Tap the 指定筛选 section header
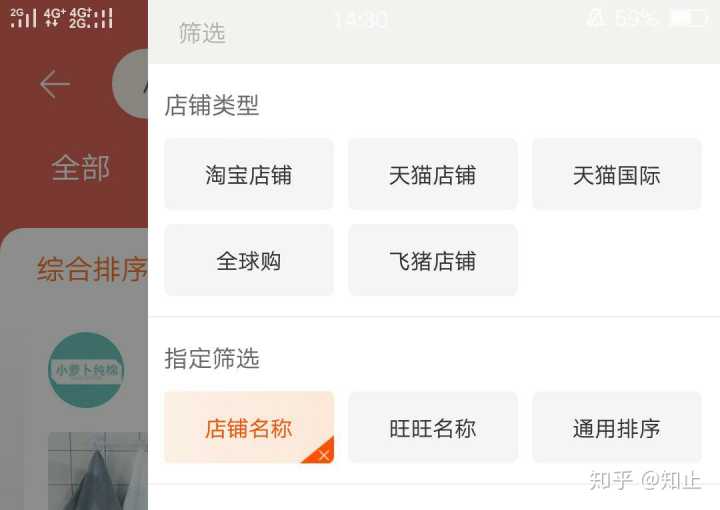Screen dimensions: 720x510 (212, 358)
